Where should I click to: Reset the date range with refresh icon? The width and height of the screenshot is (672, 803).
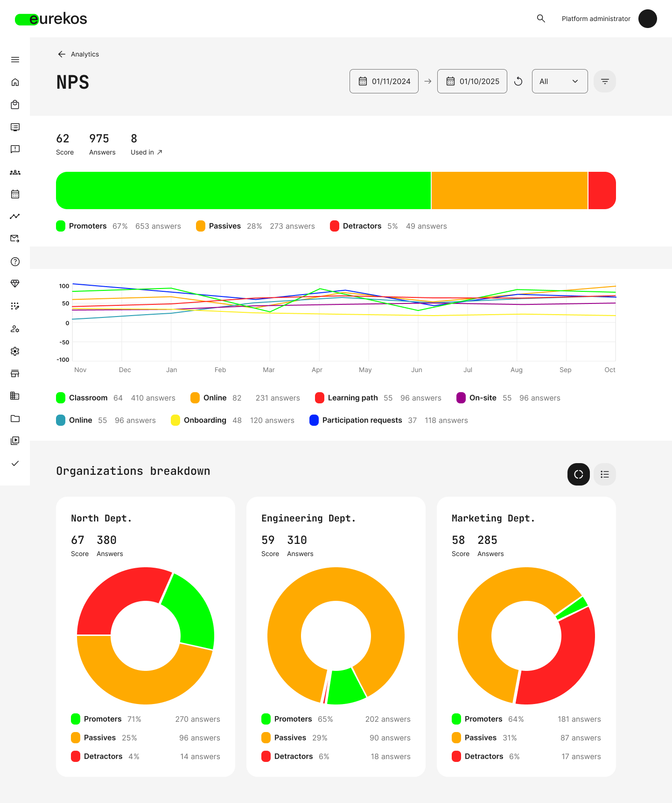[x=518, y=81]
